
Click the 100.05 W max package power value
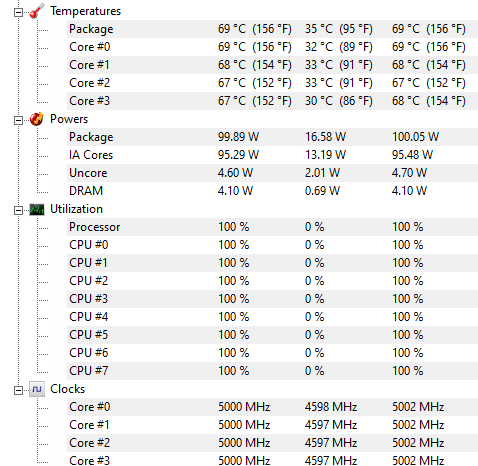pyautogui.click(x=415, y=137)
